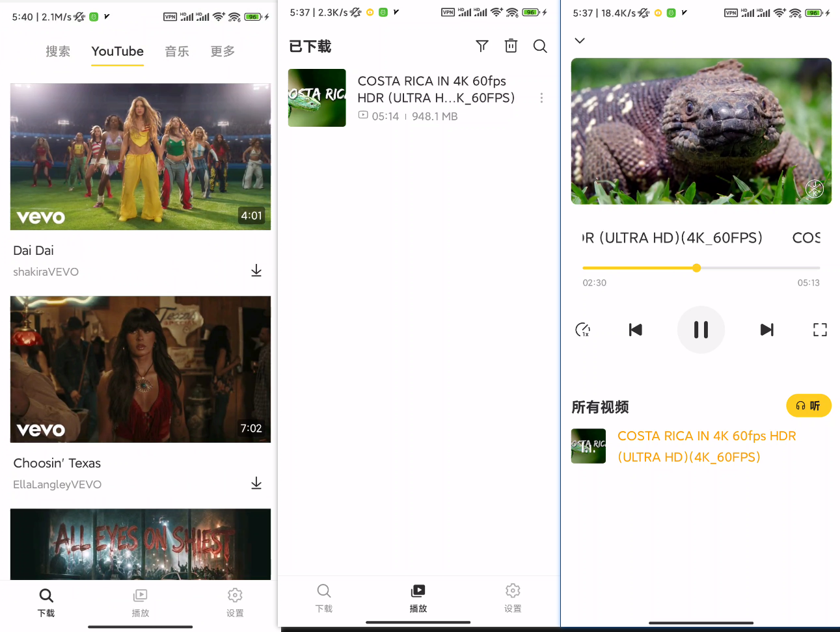Click the 'EllaLangleyVEVO' channel name
Screen dimensions: 840x632
pos(57,484)
